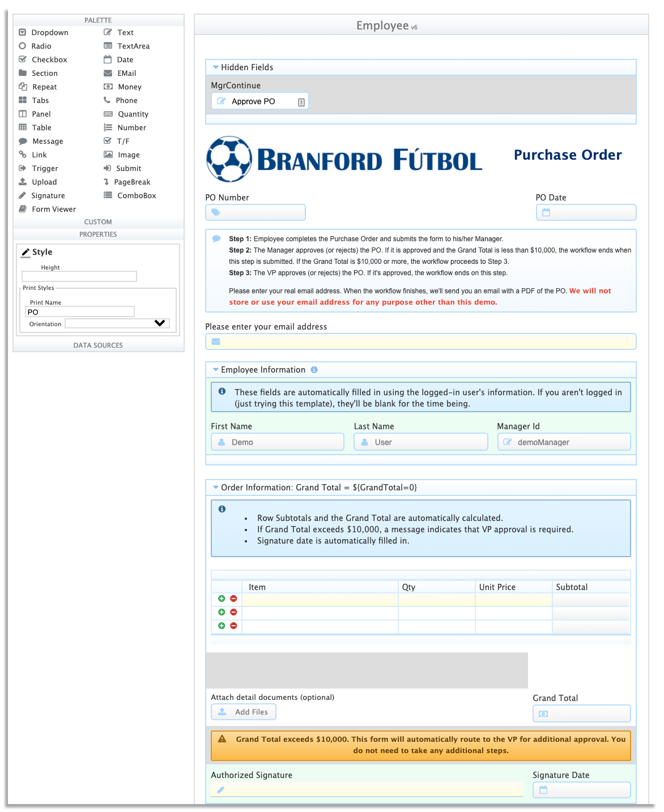The height and width of the screenshot is (812, 664).
Task: Add a row after second table row
Action: coord(222,612)
